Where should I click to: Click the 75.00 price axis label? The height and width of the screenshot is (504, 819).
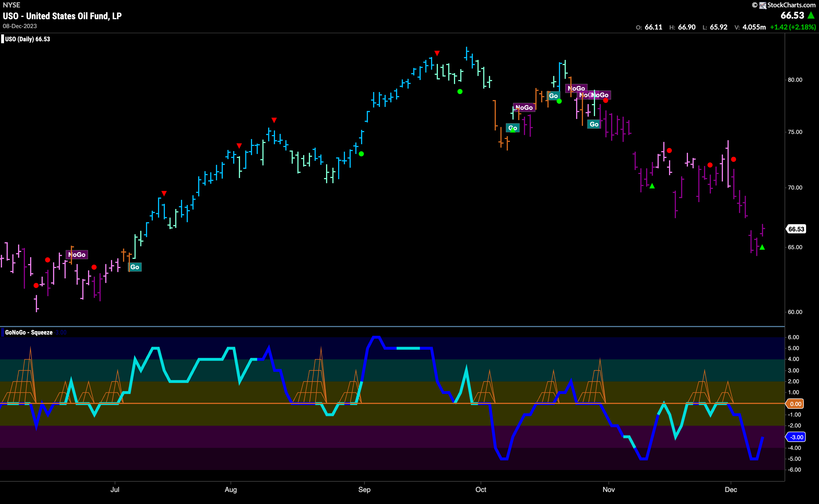point(795,132)
